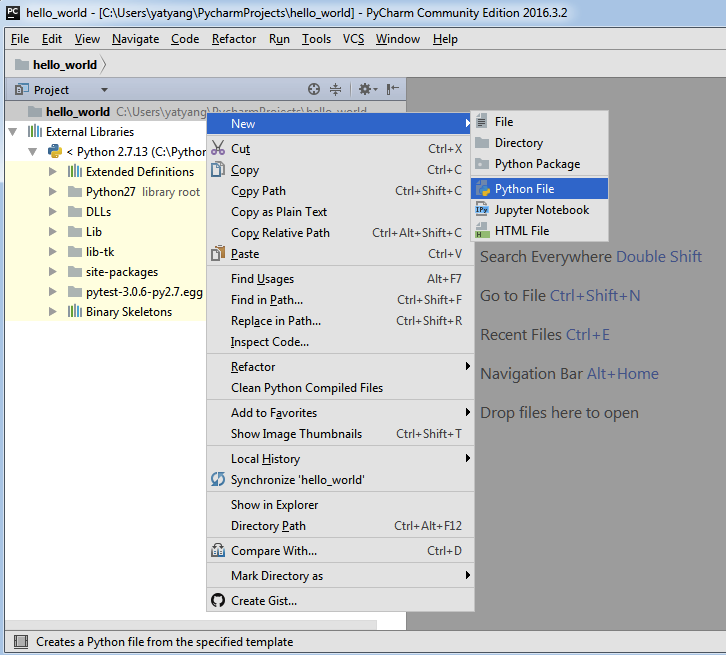
Task: Click Inspect Code in context menu
Action: (x=340, y=342)
